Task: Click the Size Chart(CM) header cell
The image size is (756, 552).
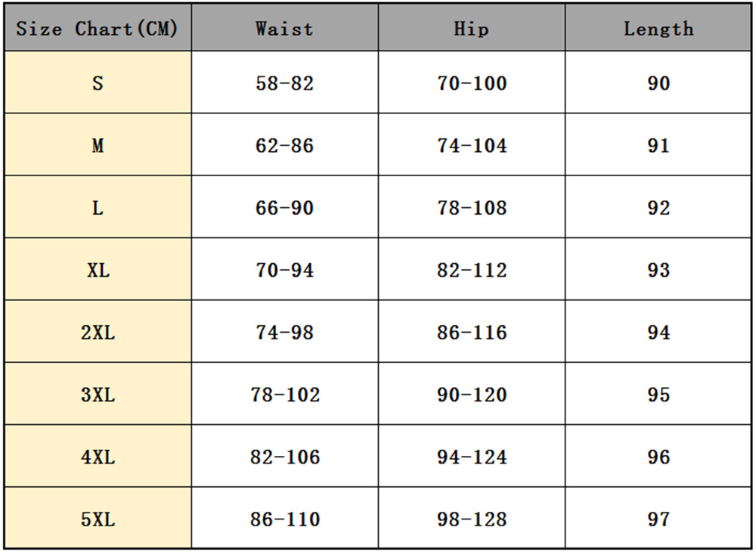Action: 97,29
